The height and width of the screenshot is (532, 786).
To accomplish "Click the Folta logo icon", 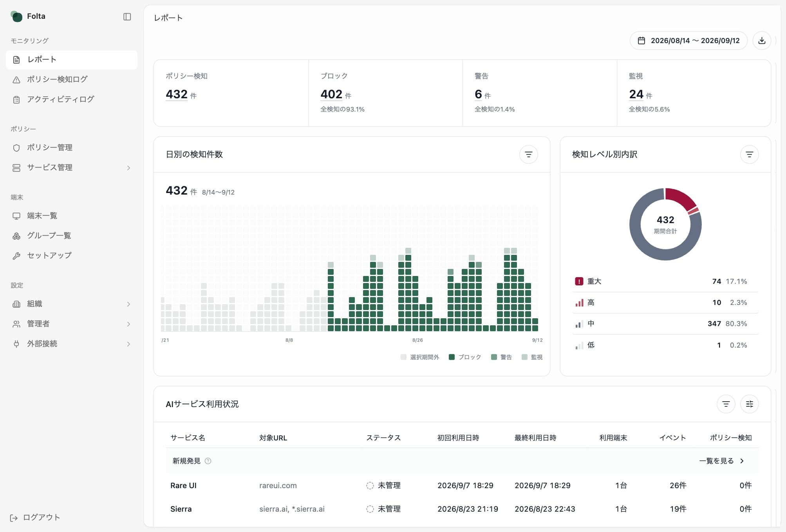I will [x=16, y=16].
